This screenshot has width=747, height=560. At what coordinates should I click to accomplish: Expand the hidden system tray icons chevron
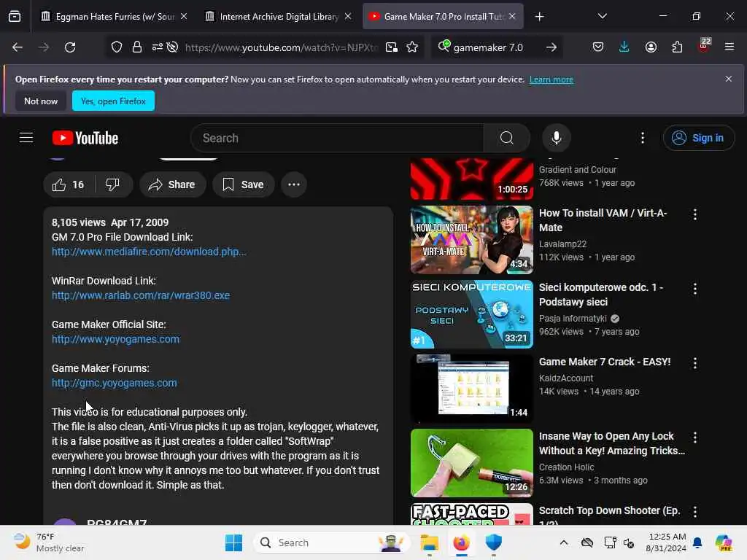564,542
